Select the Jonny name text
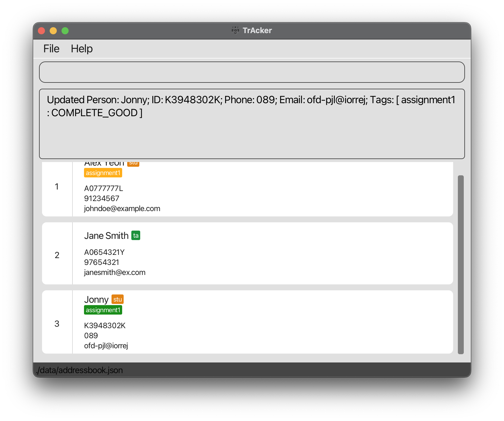Image resolution: width=504 pixels, height=421 pixels. pyautogui.click(x=96, y=299)
